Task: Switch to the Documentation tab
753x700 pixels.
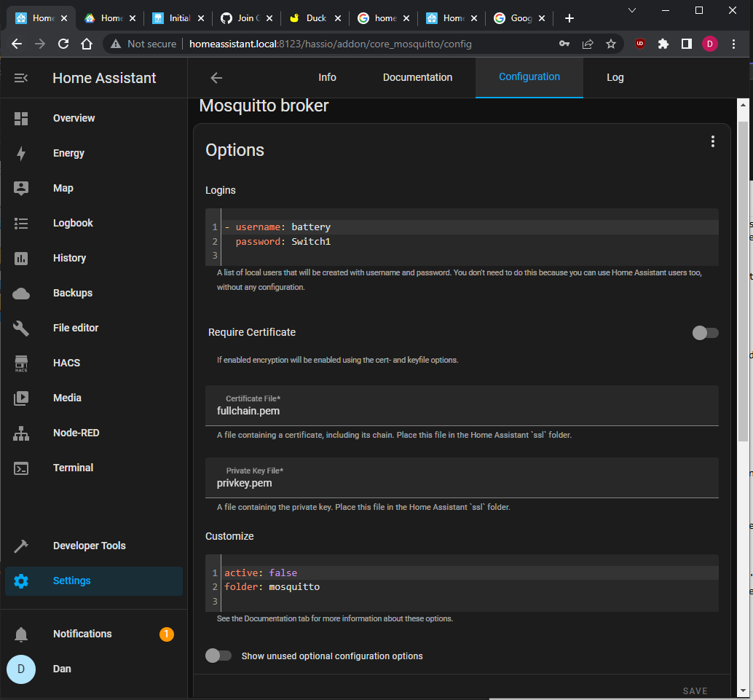Action: coord(417,77)
